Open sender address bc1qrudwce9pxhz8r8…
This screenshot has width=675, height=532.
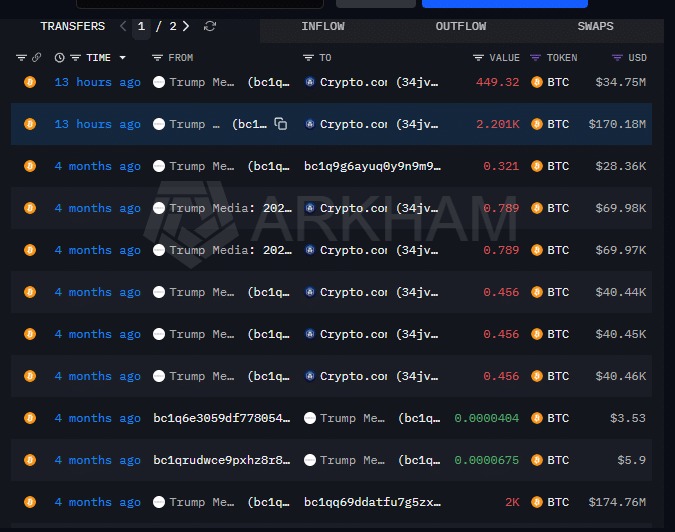(222, 460)
